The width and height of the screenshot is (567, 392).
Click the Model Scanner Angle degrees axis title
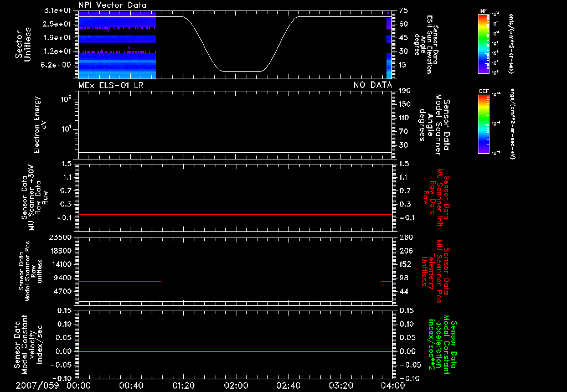pos(435,125)
